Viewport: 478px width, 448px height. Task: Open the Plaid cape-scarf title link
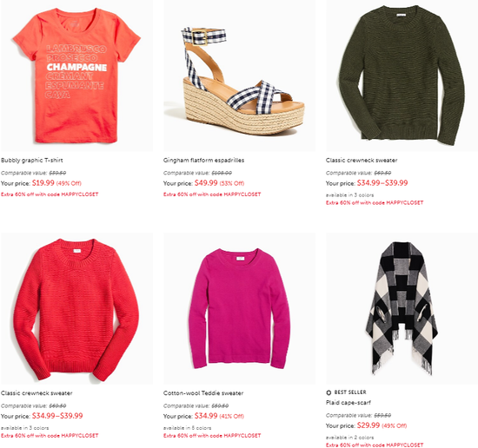pyautogui.click(x=349, y=403)
